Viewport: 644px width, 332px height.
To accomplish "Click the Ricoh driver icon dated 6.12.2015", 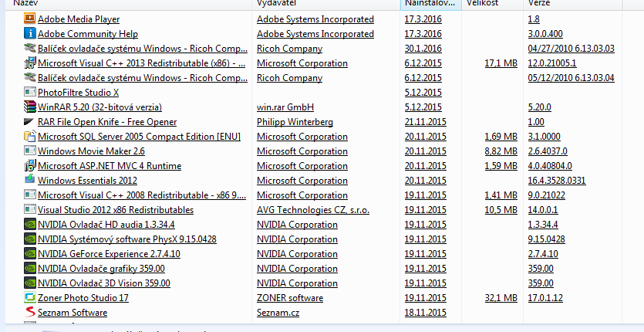I will [30, 77].
